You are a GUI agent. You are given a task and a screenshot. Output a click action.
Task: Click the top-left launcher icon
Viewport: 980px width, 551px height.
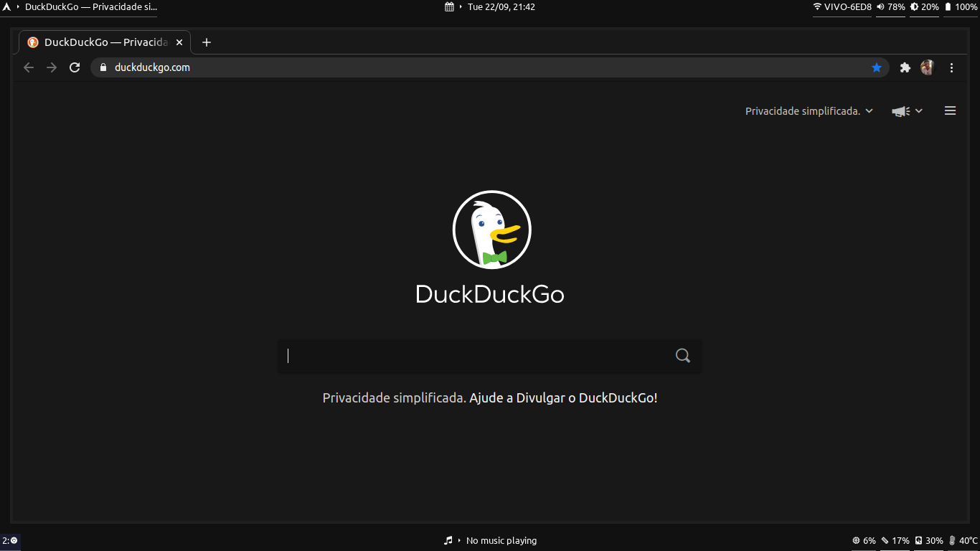pos(6,7)
